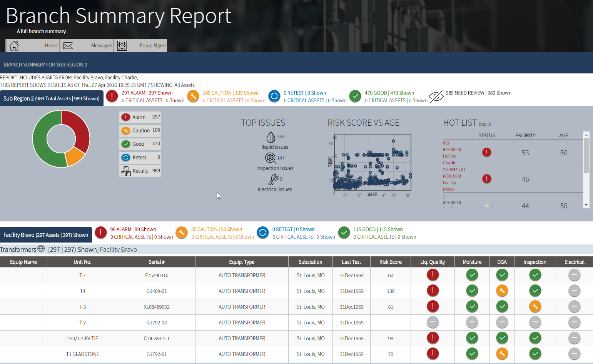Toggle the Retest filter in donut legend

[140, 157]
